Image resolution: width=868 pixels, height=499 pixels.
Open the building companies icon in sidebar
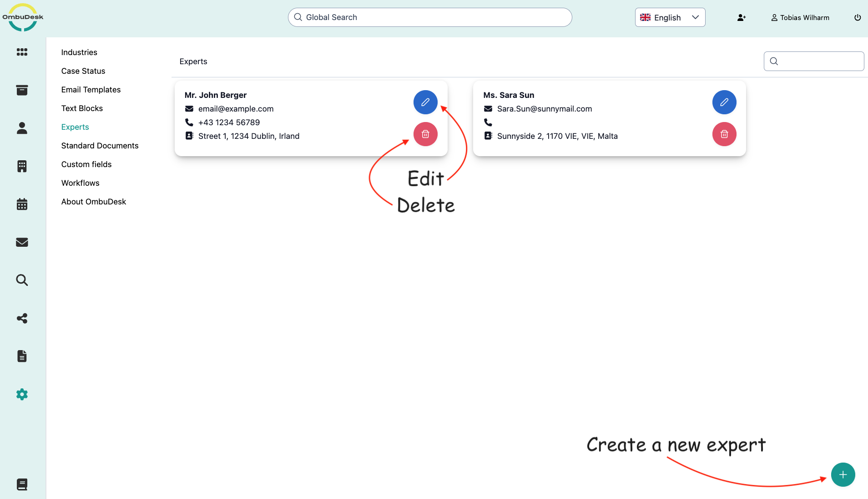(x=22, y=166)
